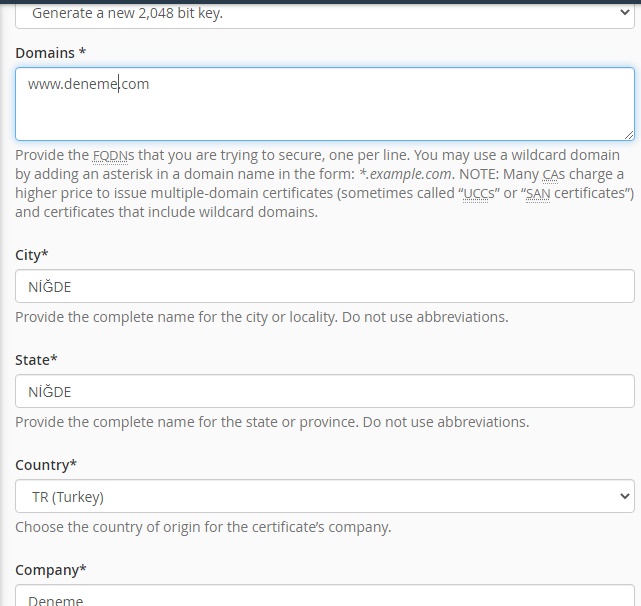Click the Domains field label
Viewport: 641px width, 606px height.
tap(51, 53)
